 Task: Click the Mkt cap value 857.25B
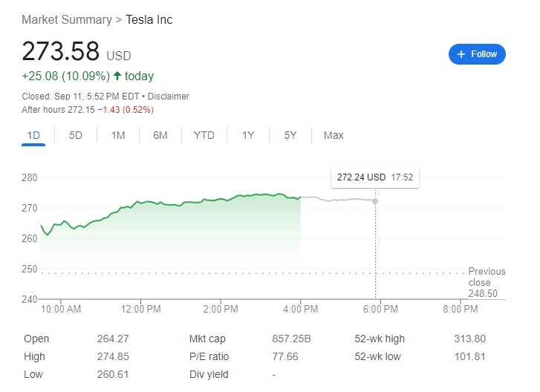click(291, 339)
